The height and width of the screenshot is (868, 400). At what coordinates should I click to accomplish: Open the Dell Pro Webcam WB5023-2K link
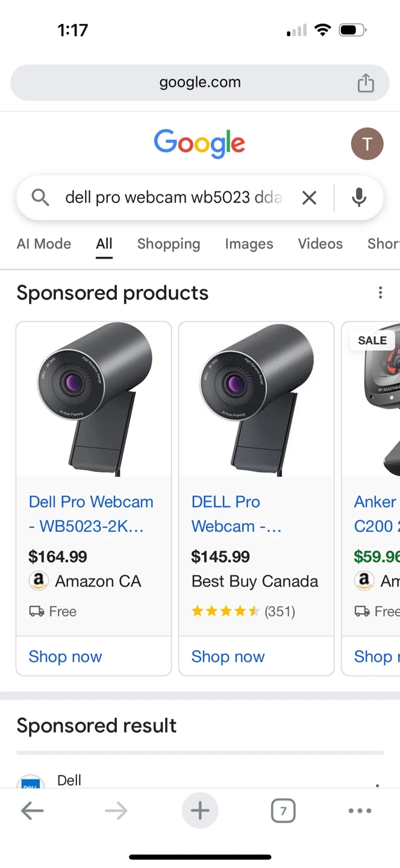click(x=91, y=514)
